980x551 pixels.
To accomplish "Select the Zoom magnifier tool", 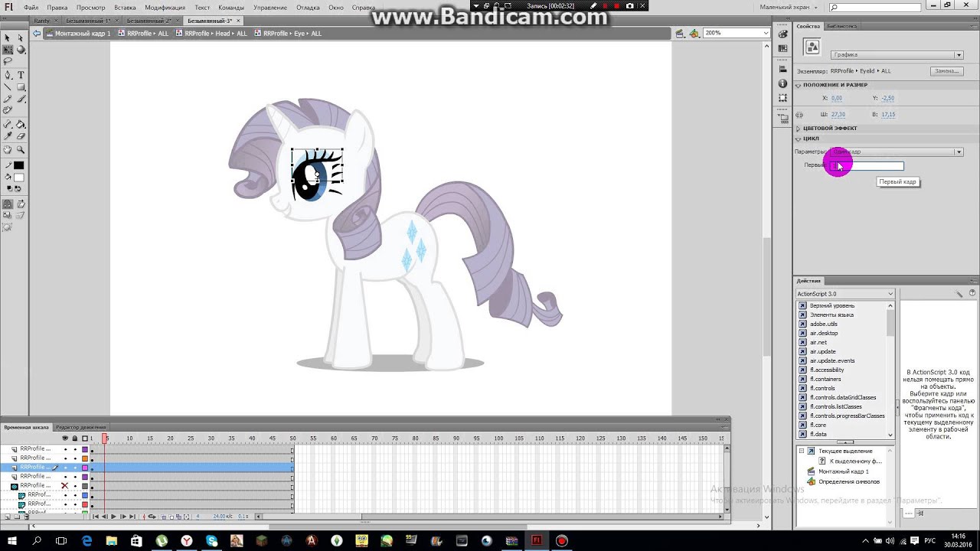I will (21, 149).
